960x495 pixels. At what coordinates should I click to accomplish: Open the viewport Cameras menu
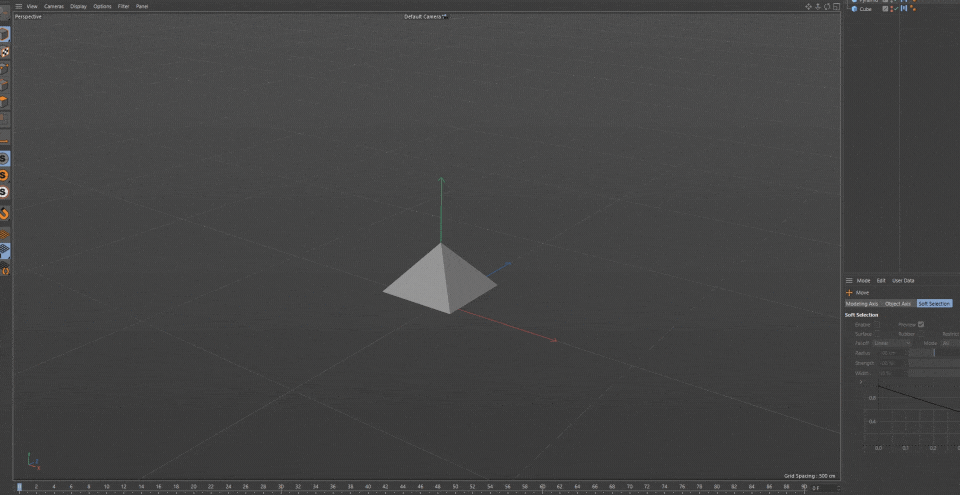point(54,6)
